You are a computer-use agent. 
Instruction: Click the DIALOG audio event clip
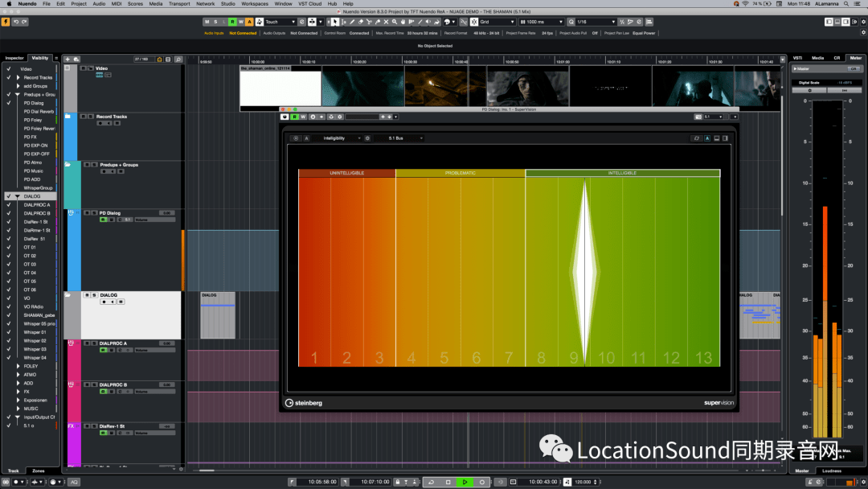(x=218, y=315)
